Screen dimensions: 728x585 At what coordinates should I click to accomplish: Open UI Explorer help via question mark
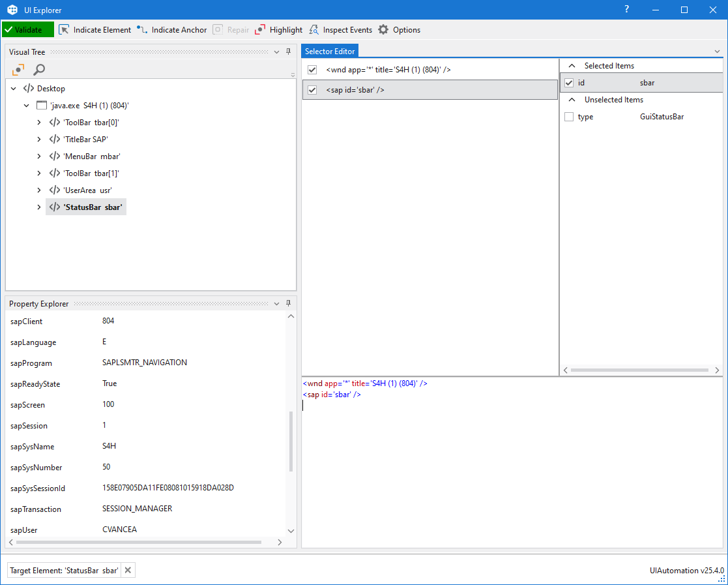tap(626, 10)
